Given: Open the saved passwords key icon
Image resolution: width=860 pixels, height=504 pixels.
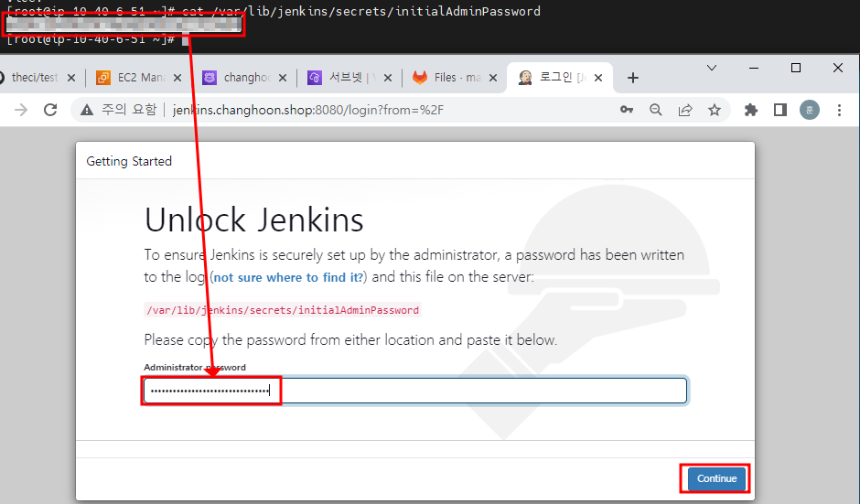Looking at the screenshot, I should (627, 111).
